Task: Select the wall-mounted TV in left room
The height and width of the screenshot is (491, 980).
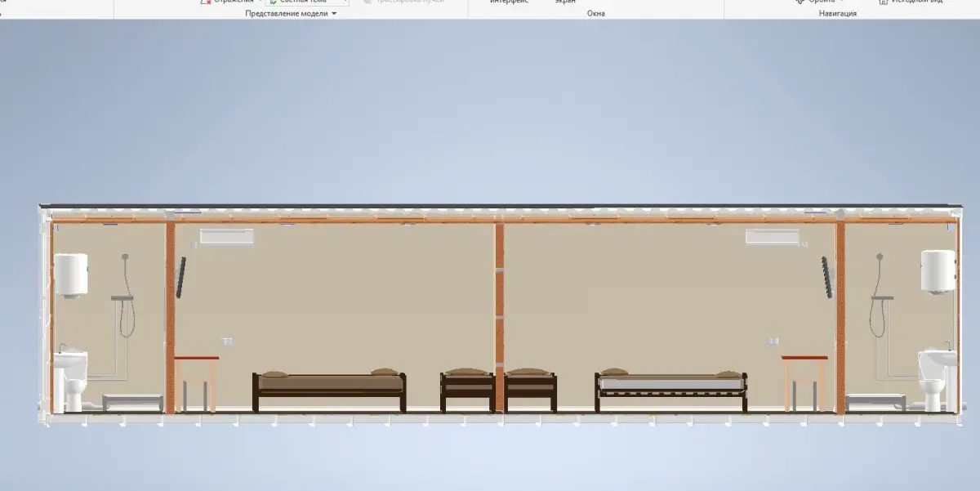Action: tap(180, 277)
